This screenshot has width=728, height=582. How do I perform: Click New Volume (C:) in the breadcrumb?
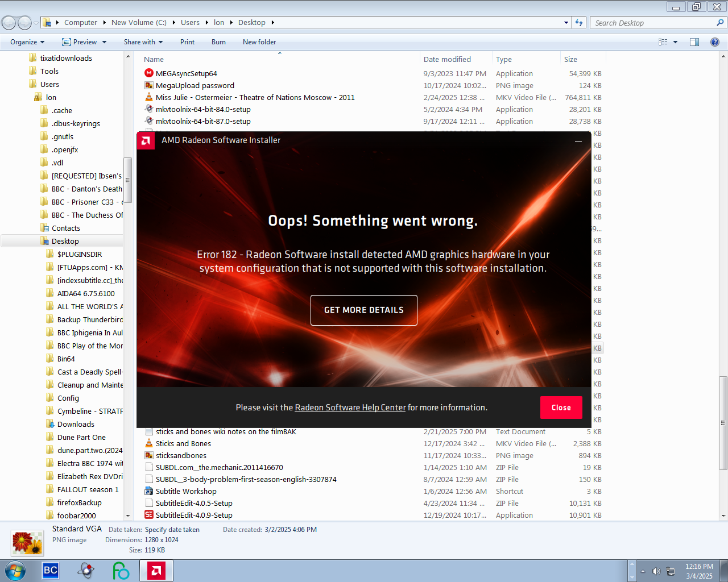(x=139, y=23)
